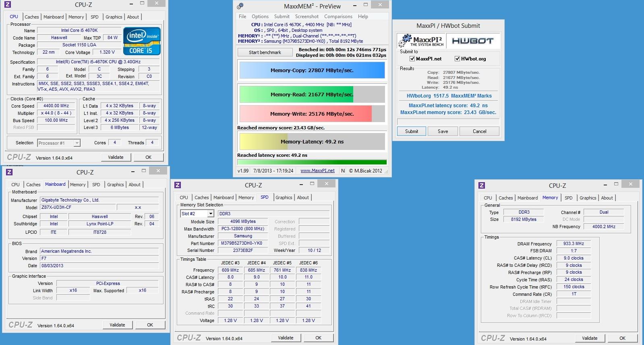Maximize the MaxxMEM² PreView window
This screenshot has width=644, height=345.
[x=366, y=5]
